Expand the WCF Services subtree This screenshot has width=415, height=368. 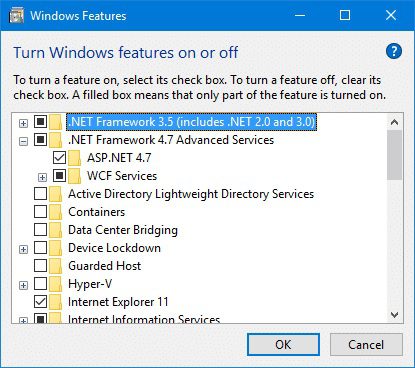[42, 177]
